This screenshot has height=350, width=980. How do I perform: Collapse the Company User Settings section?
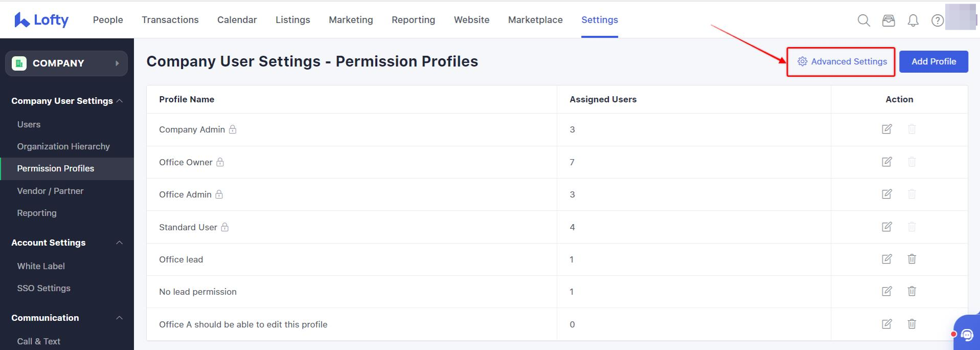(x=120, y=101)
